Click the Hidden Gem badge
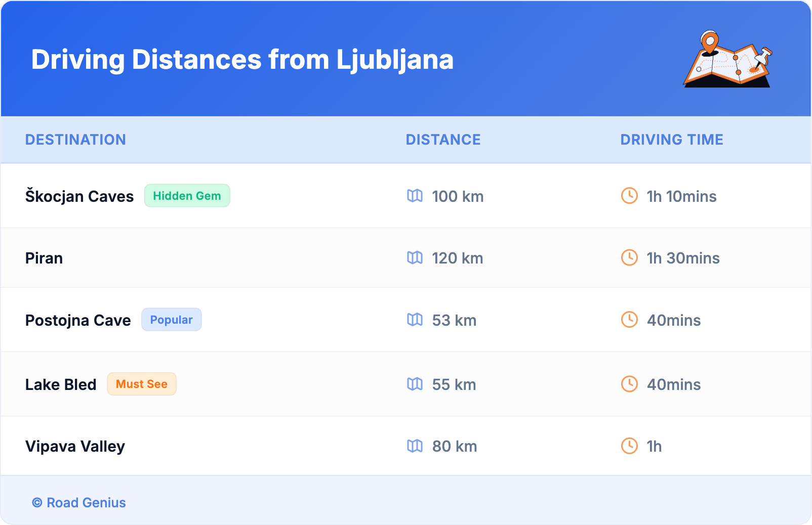This screenshot has width=812, height=525. coord(187,196)
